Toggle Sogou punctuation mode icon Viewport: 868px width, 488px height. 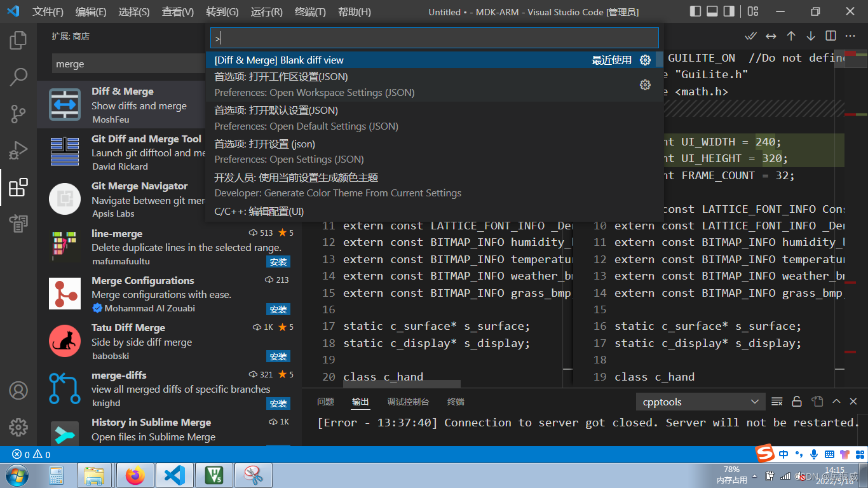(799, 454)
